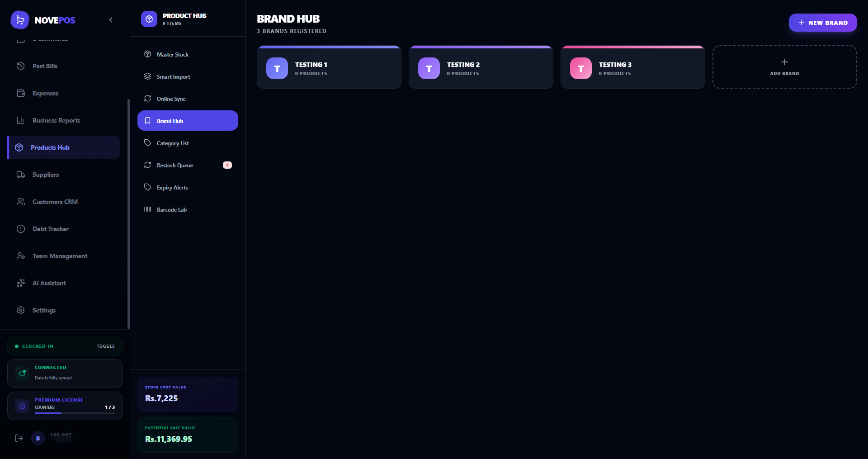Open the Settings gear icon
This screenshot has height=459, width=868.
(x=21, y=310)
